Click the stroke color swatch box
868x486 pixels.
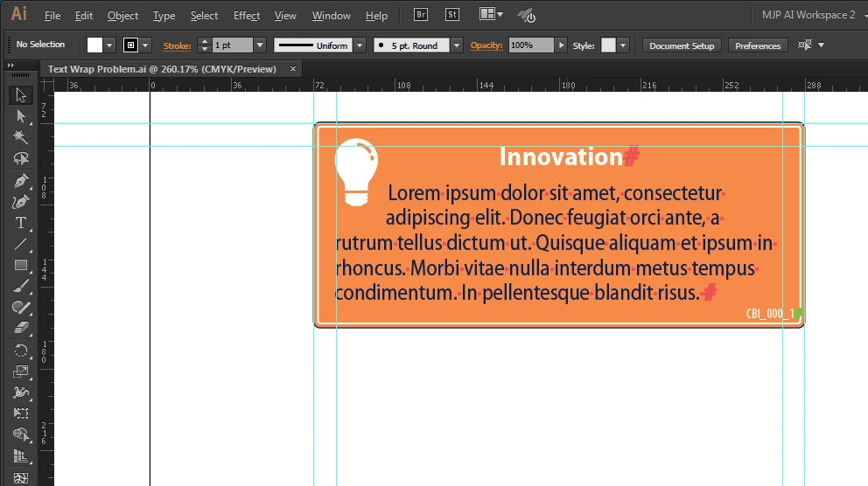coord(130,45)
